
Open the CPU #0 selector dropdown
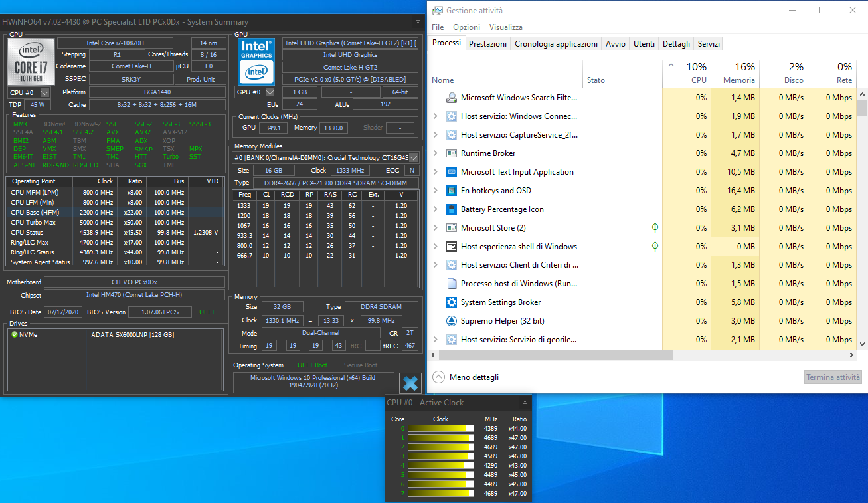(x=44, y=92)
